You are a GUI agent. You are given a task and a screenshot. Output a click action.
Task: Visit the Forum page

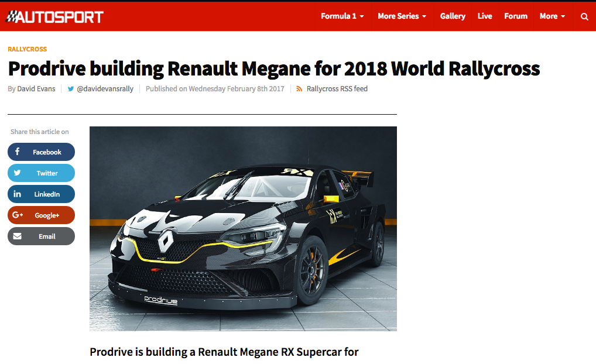point(516,16)
